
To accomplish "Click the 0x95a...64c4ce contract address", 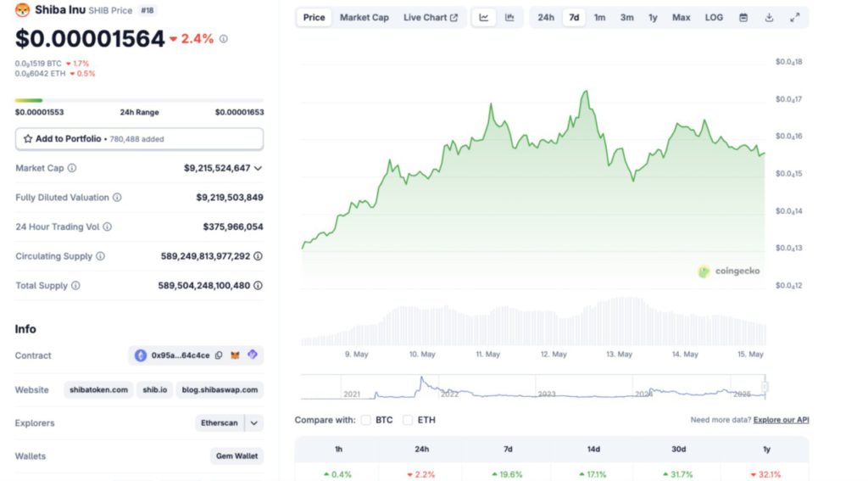I will pyautogui.click(x=181, y=355).
